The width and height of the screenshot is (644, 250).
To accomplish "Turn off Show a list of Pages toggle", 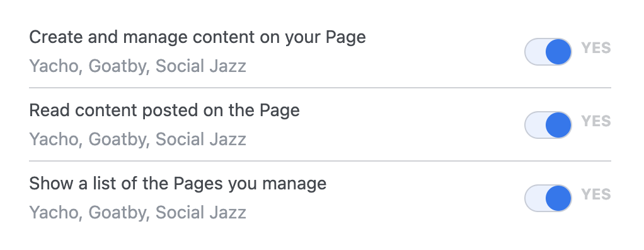I will 548,198.
